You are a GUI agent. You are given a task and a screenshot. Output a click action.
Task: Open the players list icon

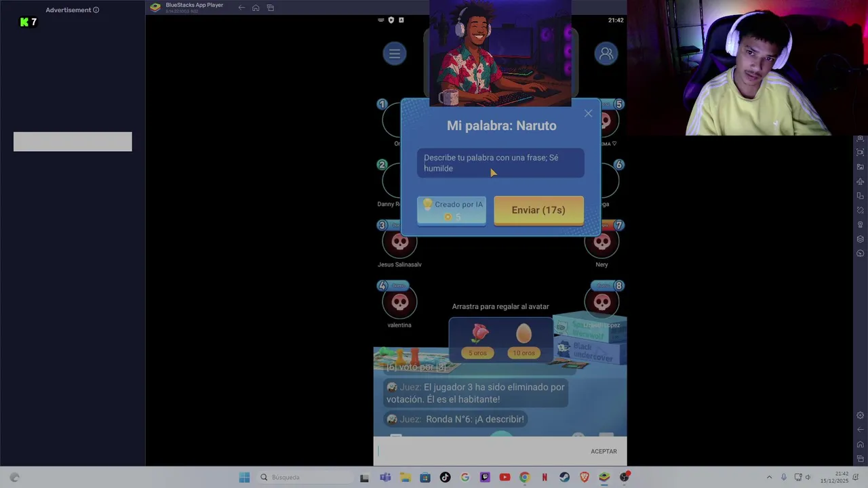point(606,54)
